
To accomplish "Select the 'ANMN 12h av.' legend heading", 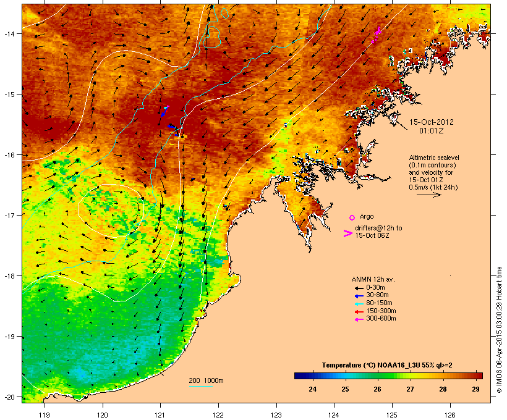I will tap(373, 279).
